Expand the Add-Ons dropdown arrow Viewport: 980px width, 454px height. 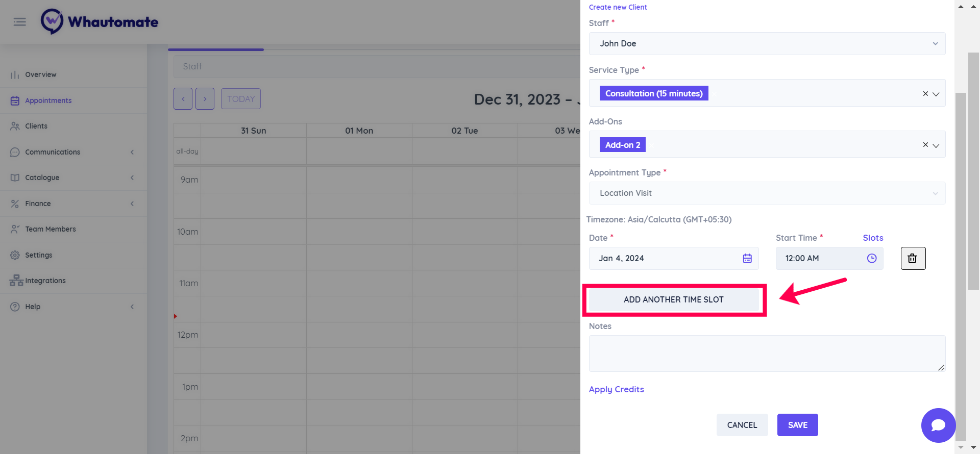[936, 145]
